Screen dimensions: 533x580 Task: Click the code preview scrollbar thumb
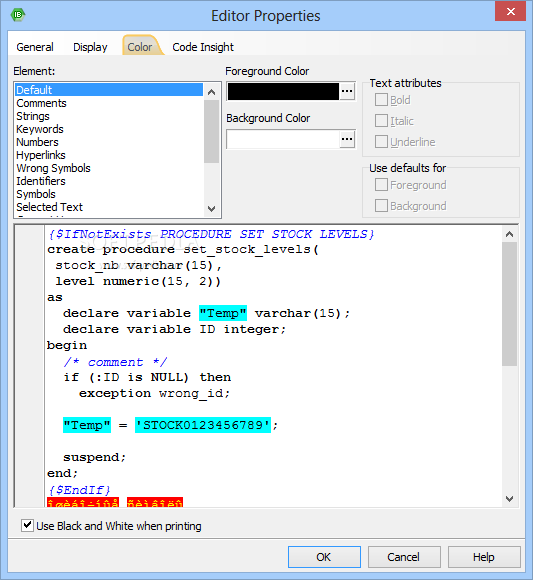pos(509,304)
